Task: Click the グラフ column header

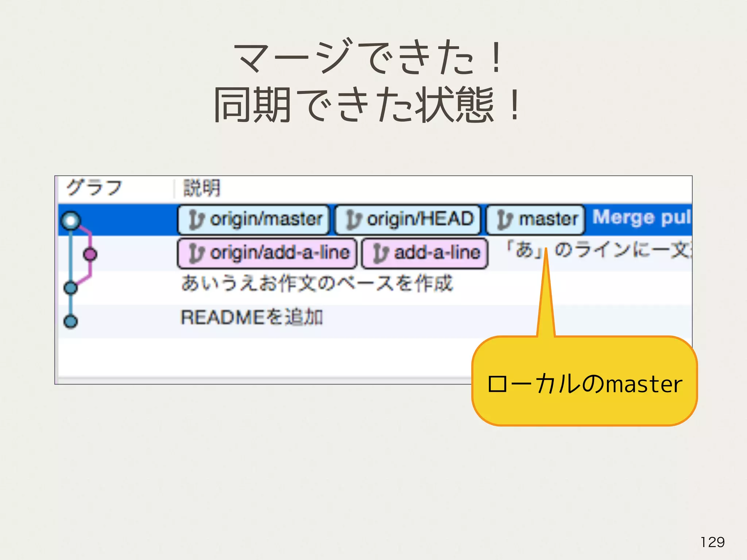Action: (94, 188)
